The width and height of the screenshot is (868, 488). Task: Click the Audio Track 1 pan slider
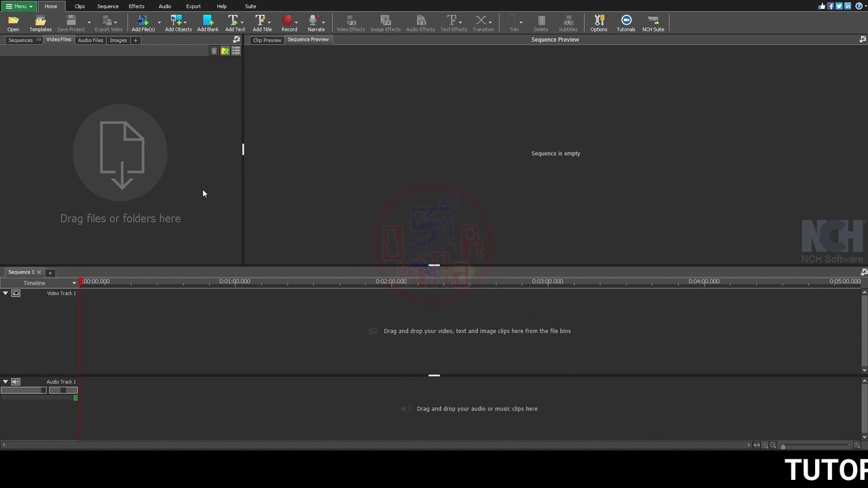(63, 390)
